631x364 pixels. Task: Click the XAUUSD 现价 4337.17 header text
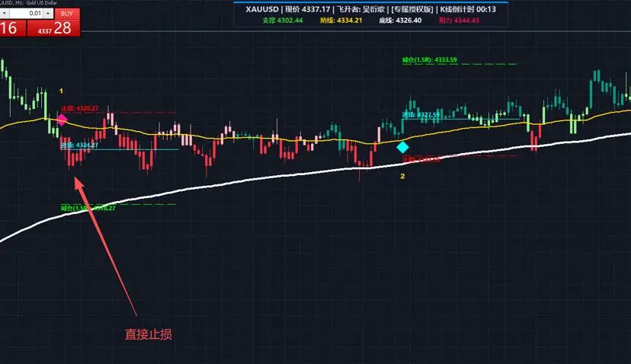click(x=288, y=9)
